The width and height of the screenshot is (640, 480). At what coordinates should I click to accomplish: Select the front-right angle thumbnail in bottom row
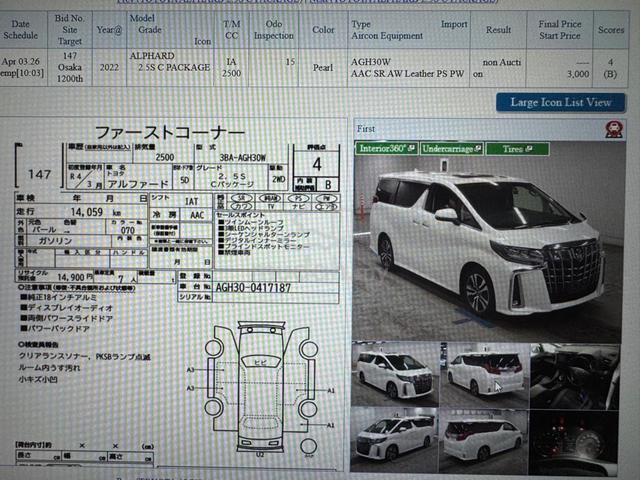pyautogui.click(x=394, y=440)
